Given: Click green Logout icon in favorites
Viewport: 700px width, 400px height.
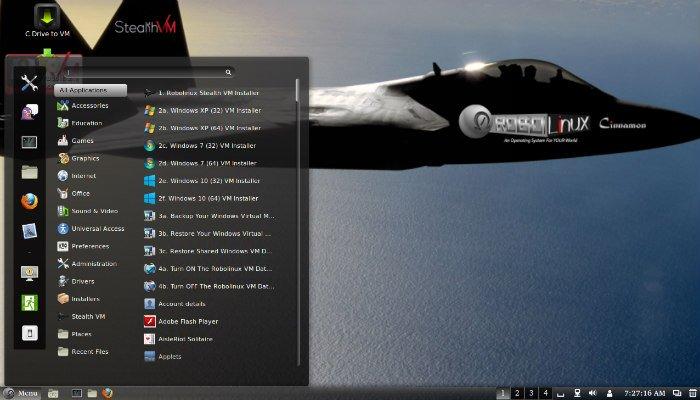Looking at the screenshot, I should point(29,303).
